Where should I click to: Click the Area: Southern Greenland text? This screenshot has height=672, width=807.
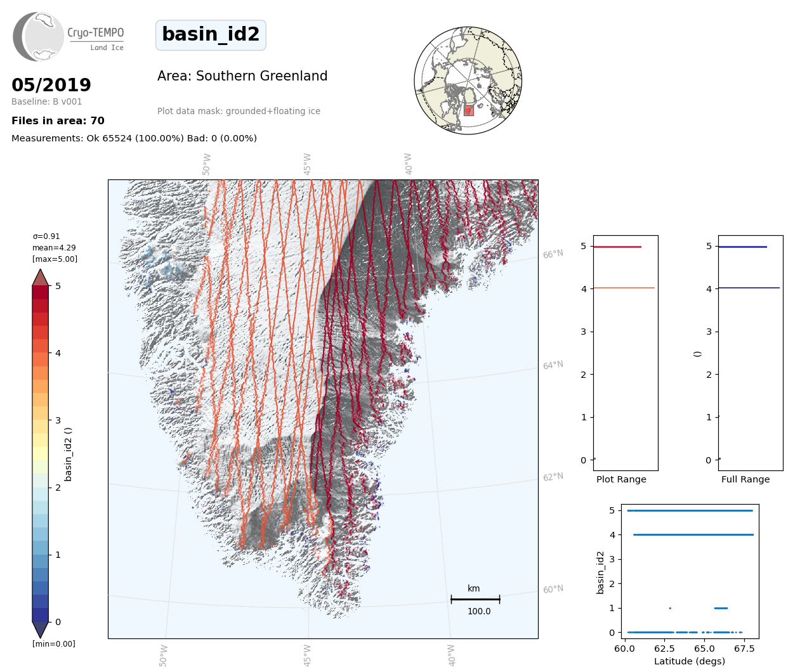(x=242, y=76)
